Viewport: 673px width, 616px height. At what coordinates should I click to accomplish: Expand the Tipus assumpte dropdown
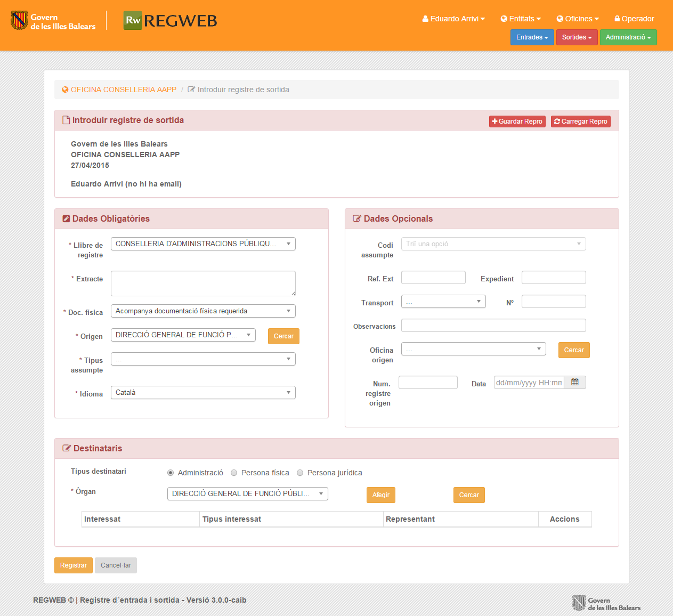click(x=203, y=359)
